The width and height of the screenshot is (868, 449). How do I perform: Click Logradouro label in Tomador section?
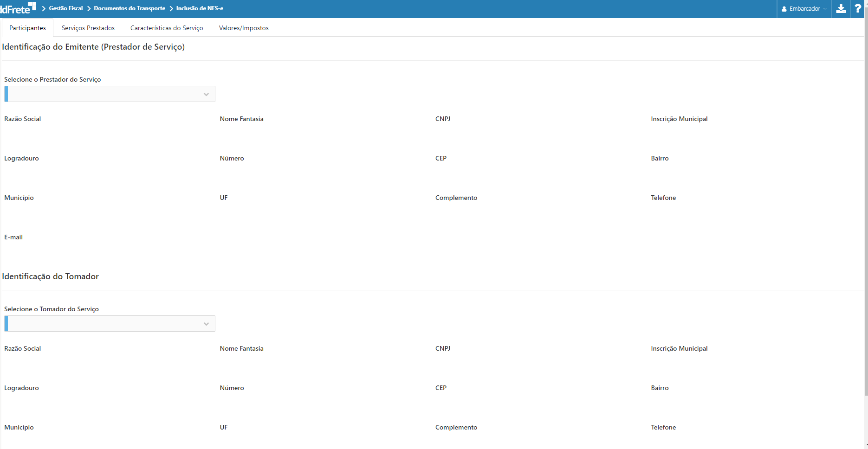(x=21, y=388)
